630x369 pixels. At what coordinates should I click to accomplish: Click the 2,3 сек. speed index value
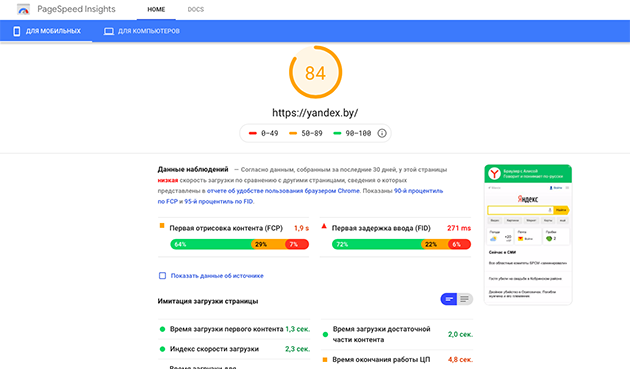click(298, 349)
